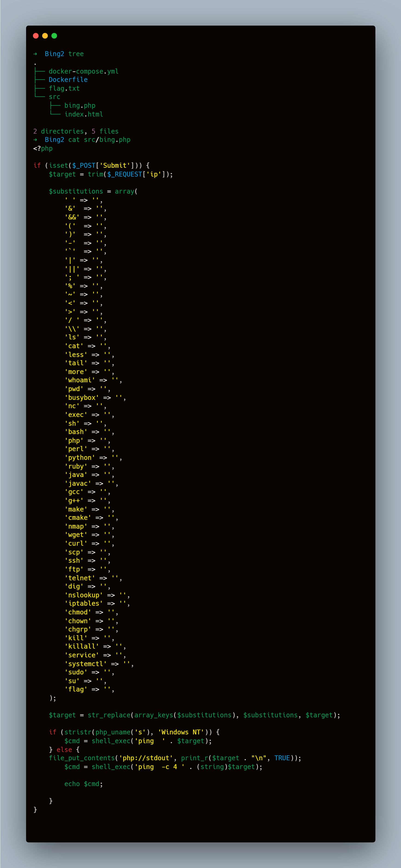Click the str_replace function call

[109, 715]
